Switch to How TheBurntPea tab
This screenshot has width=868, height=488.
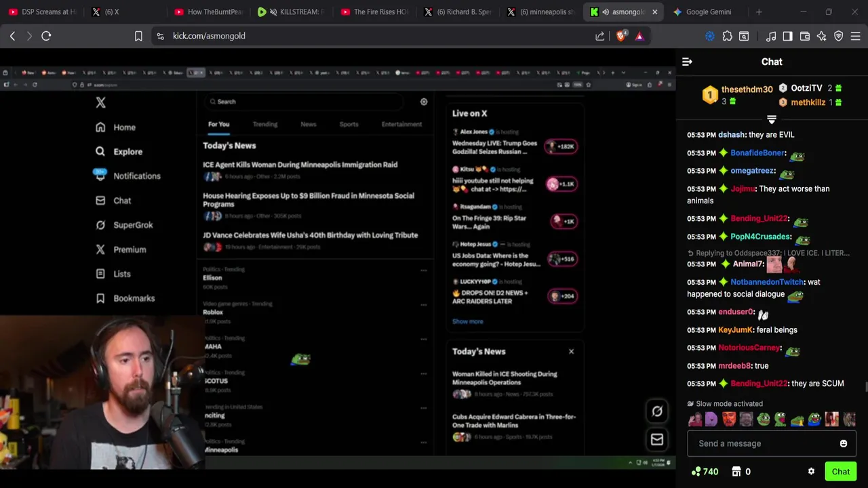[x=208, y=12]
